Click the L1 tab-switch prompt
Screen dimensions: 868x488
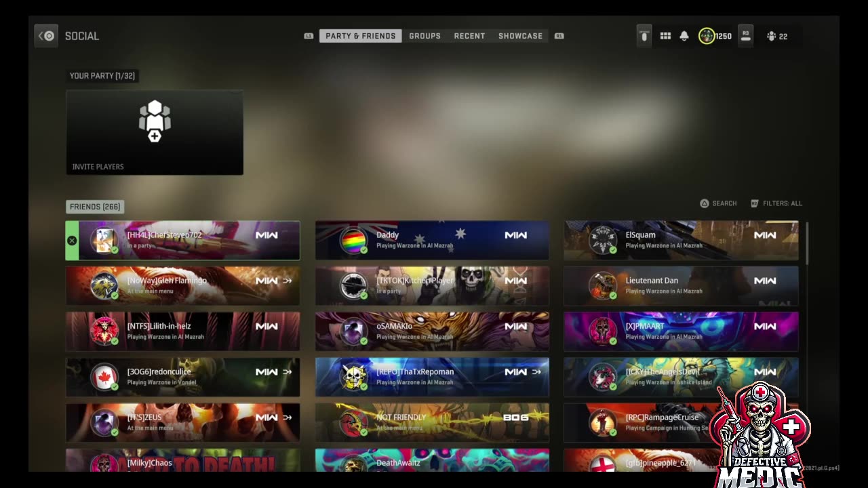coord(309,37)
